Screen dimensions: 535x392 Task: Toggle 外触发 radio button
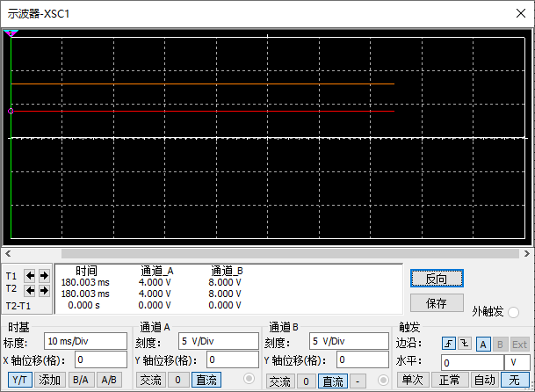pos(513,312)
